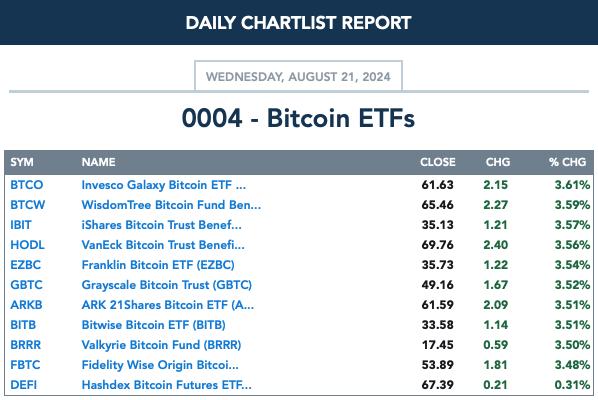Open Franklin Bitcoin ETF (EZBC) link
598x400 pixels.
(x=158, y=265)
